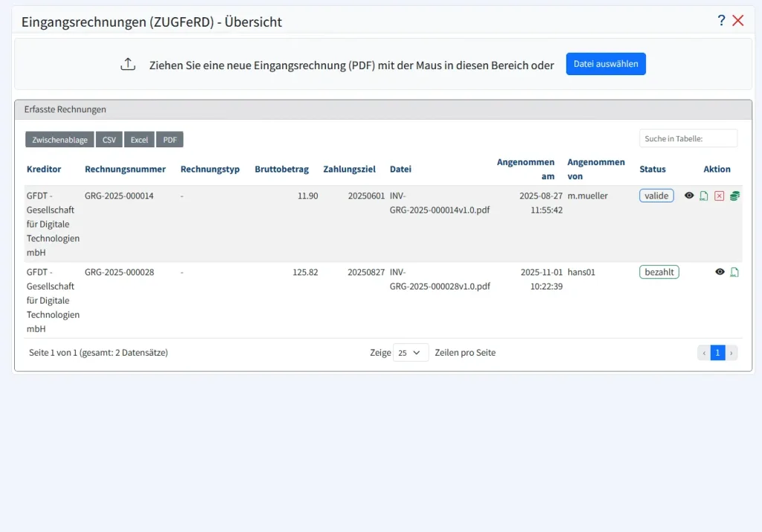Viewport: 762px width, 532px height.
Task: Click the 'Suche in Tabelle' search field
Action: (x=688, y=138)
